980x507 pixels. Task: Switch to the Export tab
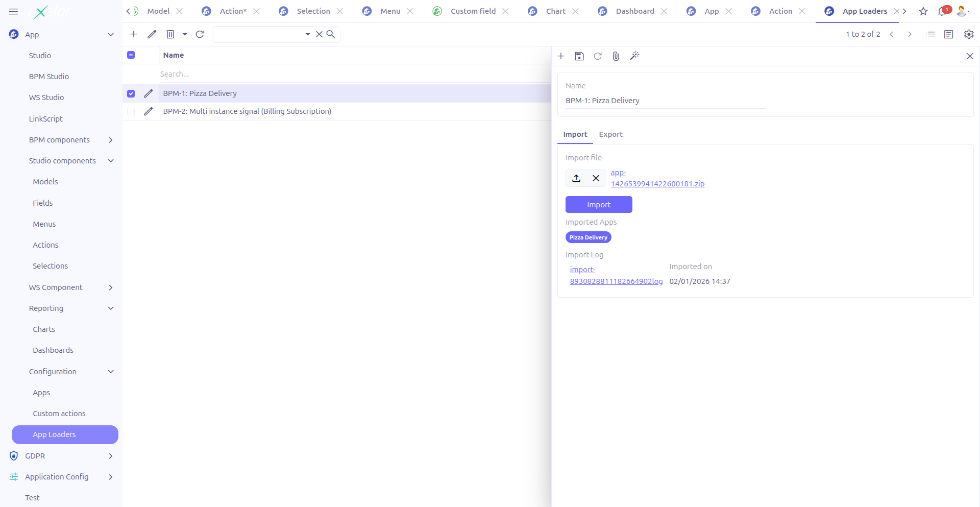click(x=610, y=134)
